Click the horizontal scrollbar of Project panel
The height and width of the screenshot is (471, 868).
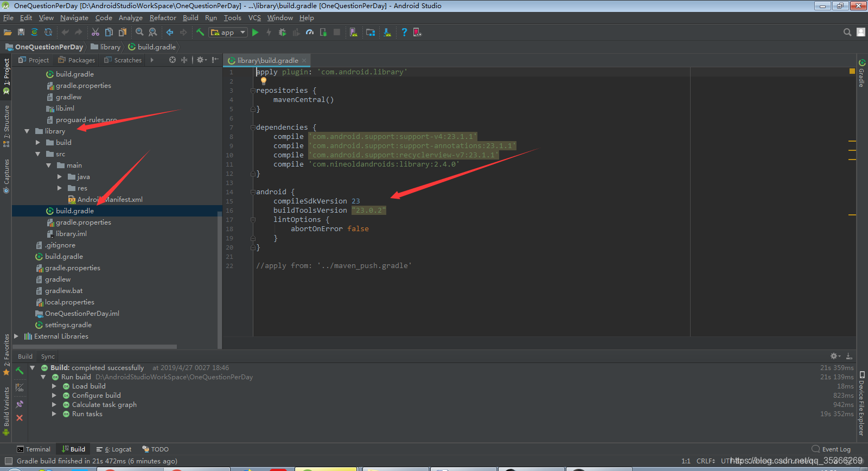(95, 346)
